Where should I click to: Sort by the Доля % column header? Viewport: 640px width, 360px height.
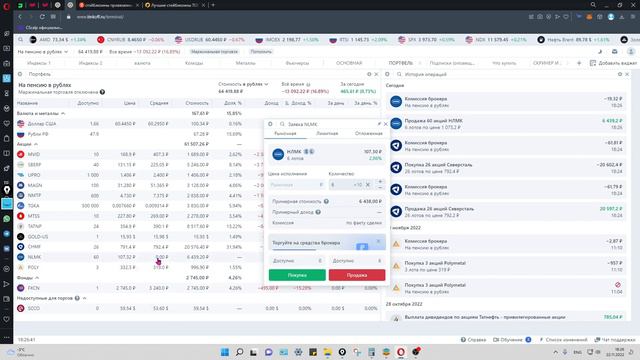point(233,103)
